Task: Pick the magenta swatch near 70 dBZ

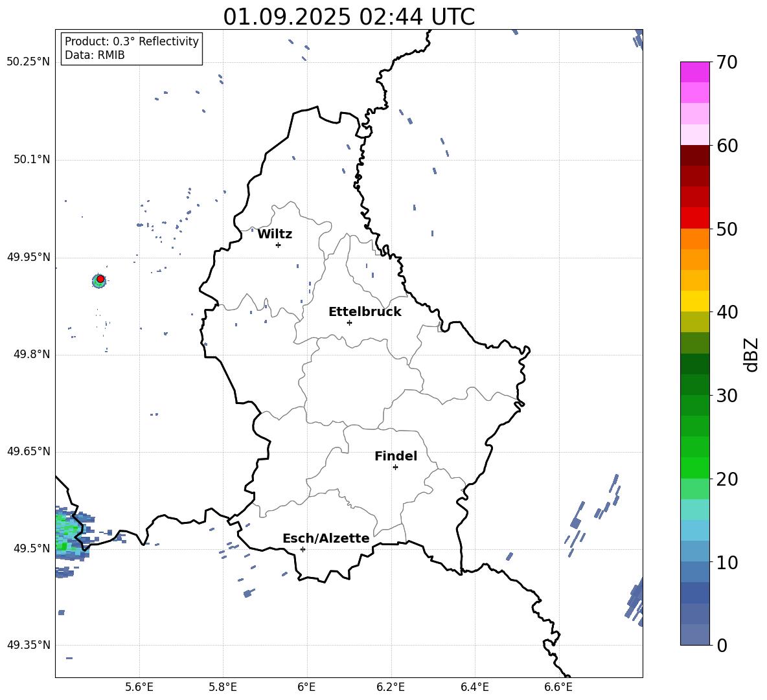Action: pos(695,73)
